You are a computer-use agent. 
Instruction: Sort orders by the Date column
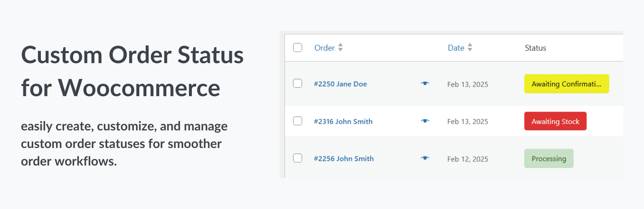[456, 48]
